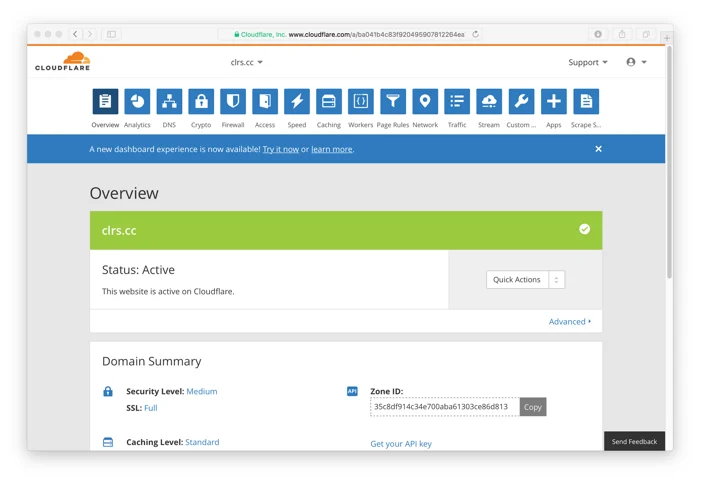Viewport: 715px width, 494px height.
Task: Show all tabs in browser toolbar
Action: (646, 34)
